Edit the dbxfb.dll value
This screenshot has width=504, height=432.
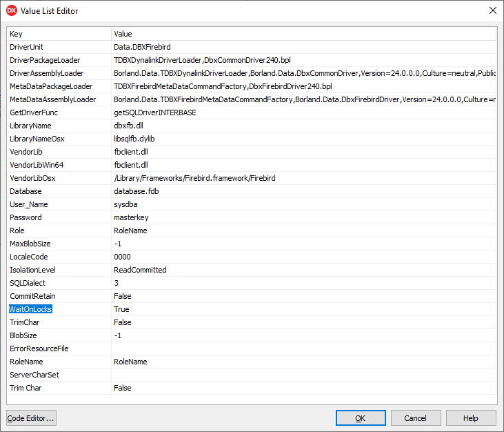pos(304,126)
